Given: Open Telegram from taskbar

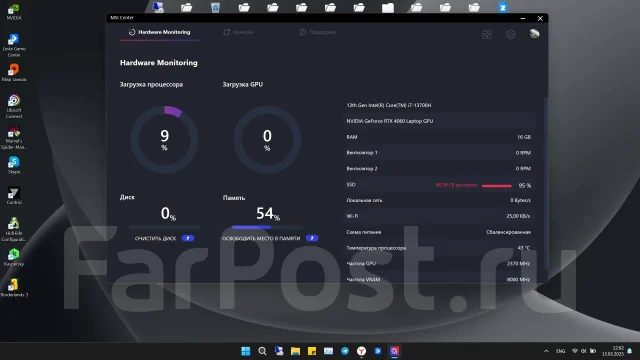Looking at the screenshot, I should [345, 351].
